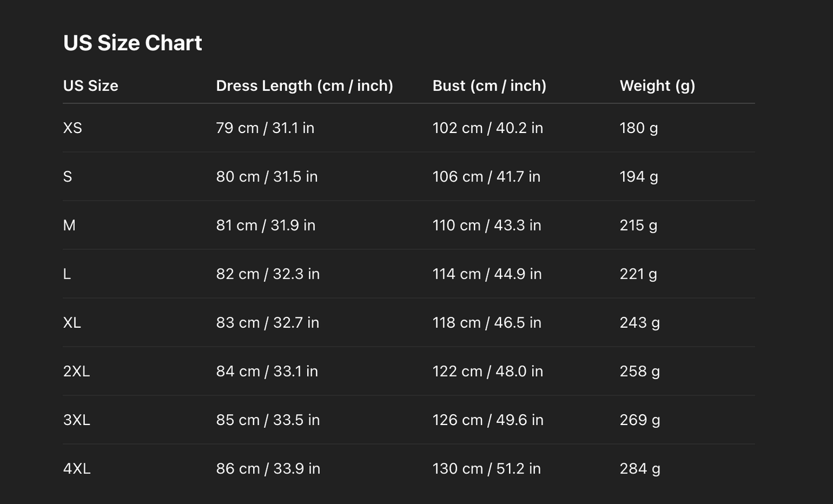Select the 2XL size row label

point(77,372)
